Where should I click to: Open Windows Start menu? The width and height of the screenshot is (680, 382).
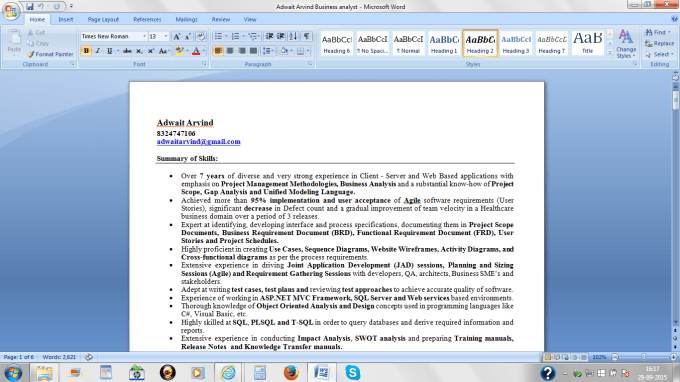[x=13, y=372]
